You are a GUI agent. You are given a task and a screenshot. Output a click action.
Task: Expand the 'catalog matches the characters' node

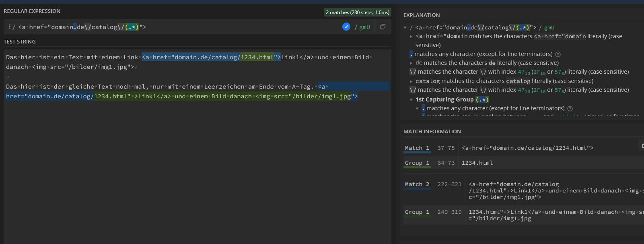411,81
